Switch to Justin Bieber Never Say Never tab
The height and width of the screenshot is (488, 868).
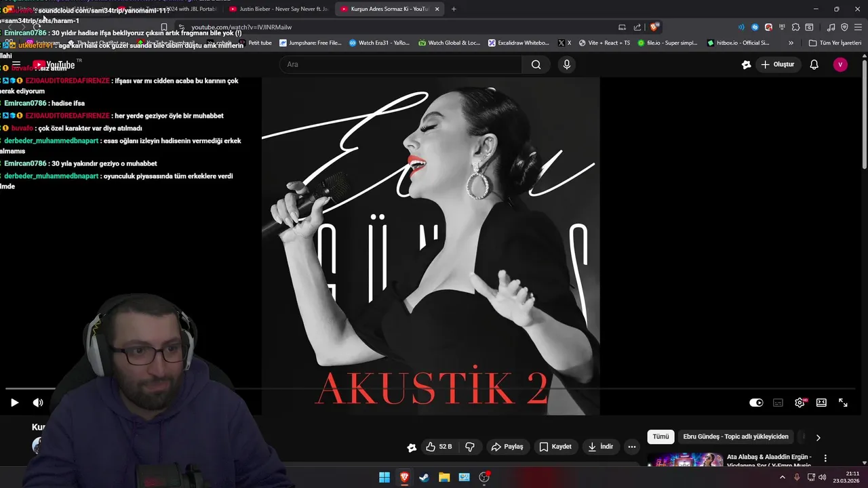[279, 9]
